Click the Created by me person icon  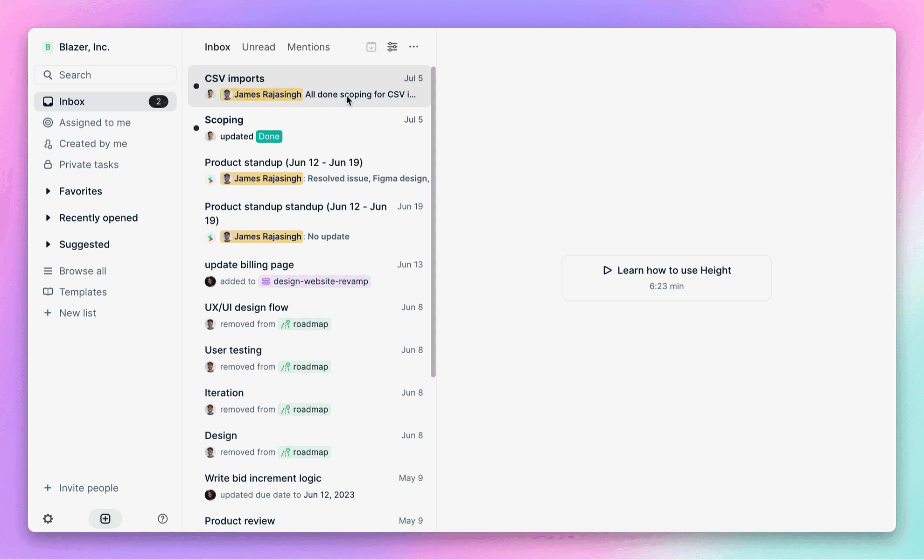click(x=48, y=144)
